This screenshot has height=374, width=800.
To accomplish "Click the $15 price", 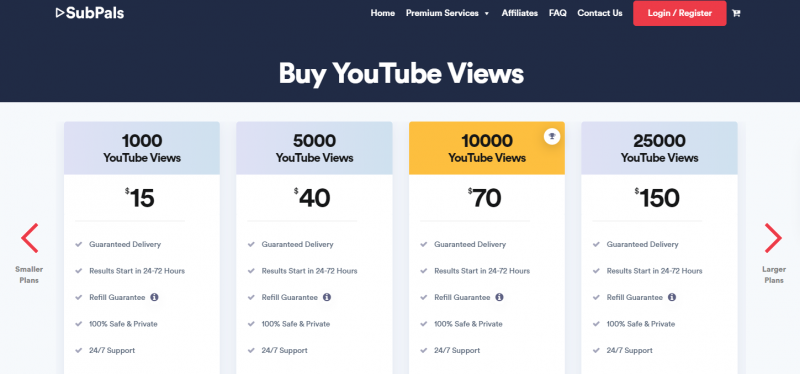I will click(140, 198).
